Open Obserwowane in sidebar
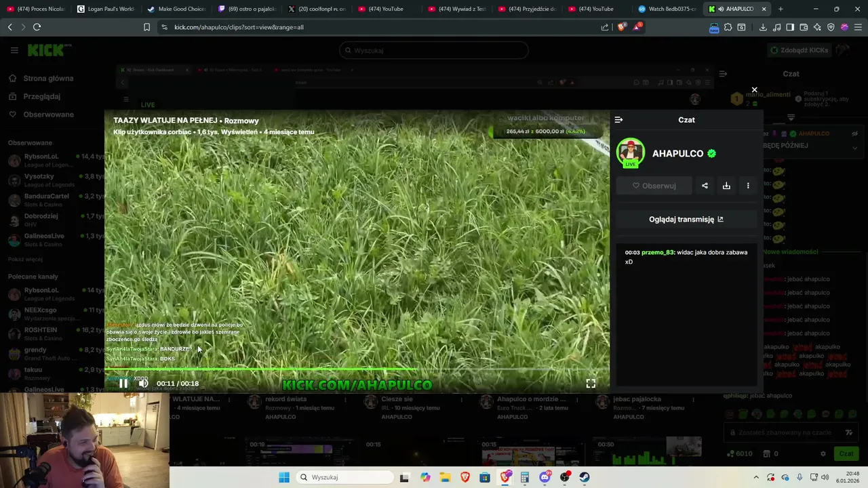The height and width of the screenshot is (488, 868). coord(48,115)
